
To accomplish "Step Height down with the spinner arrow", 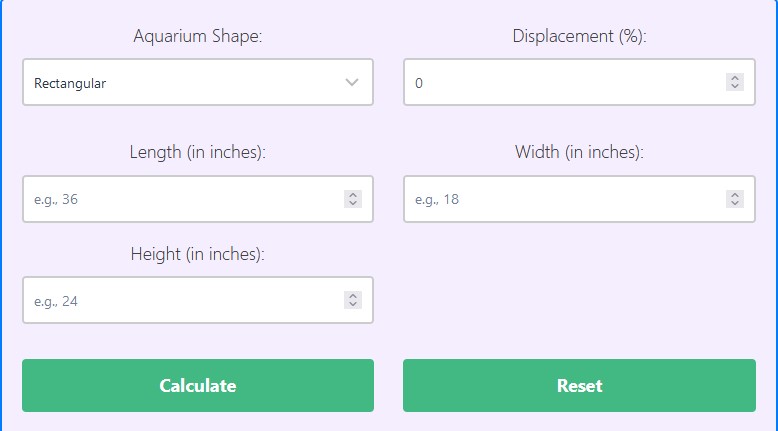I will [x=352, y=305].
